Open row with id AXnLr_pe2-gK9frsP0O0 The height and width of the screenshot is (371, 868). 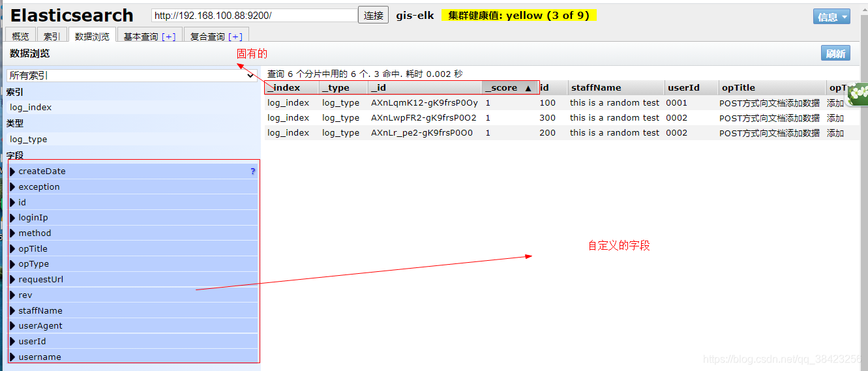coord(422,133)
